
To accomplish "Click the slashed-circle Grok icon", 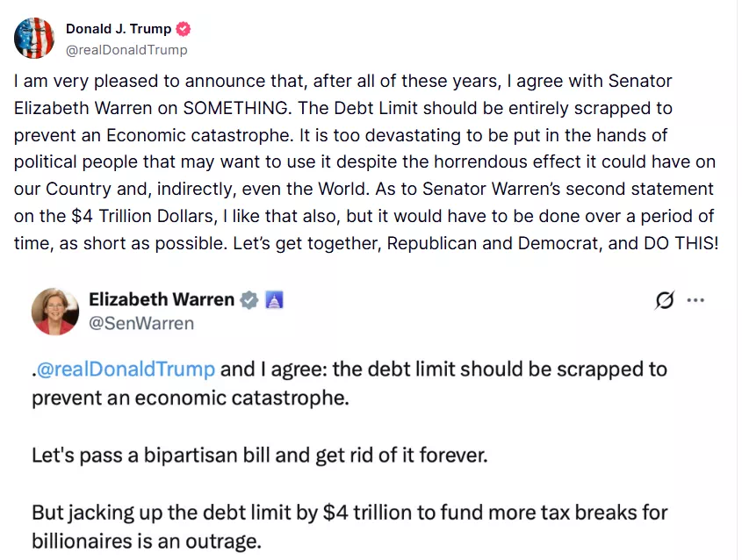I will coord(665,300).
